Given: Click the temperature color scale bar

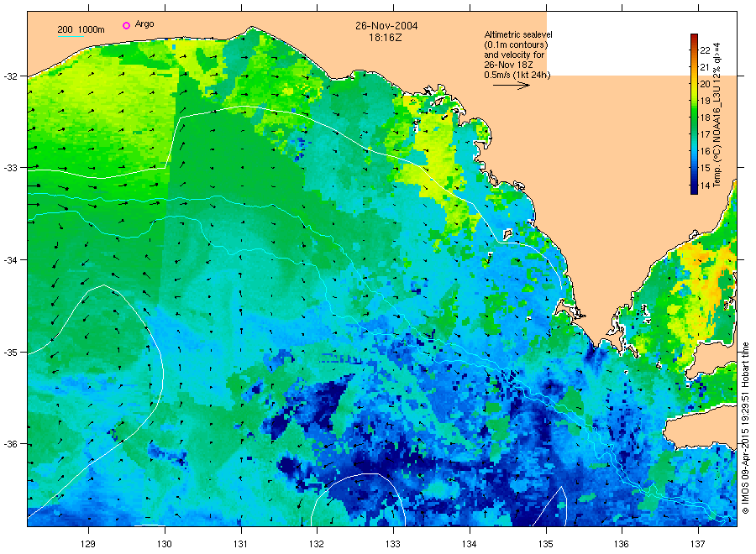Looking at the screenshot, I should coord(694,114).
